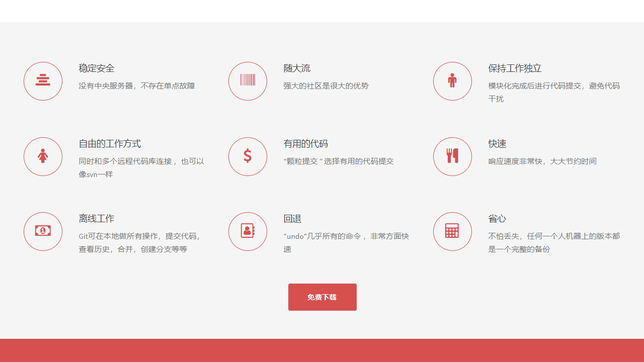The image size is (644, 362).
Task: Select the colorful barcode icon near 随大流
Action: point(248,80)
